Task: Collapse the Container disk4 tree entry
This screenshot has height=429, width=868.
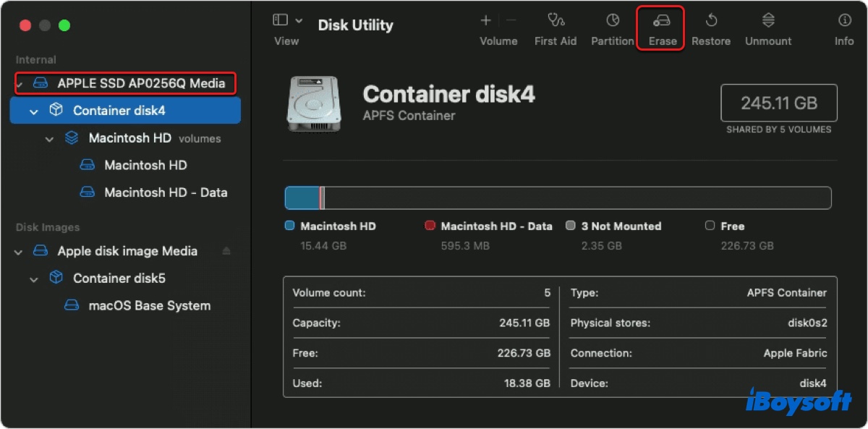Action: (x=33, y=110)
